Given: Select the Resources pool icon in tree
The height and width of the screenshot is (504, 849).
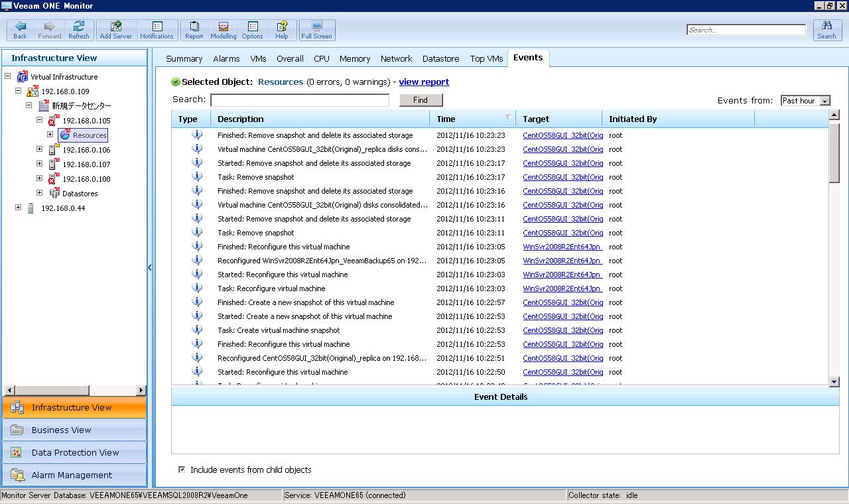Looking at the screenshot, I should [65, 135].
